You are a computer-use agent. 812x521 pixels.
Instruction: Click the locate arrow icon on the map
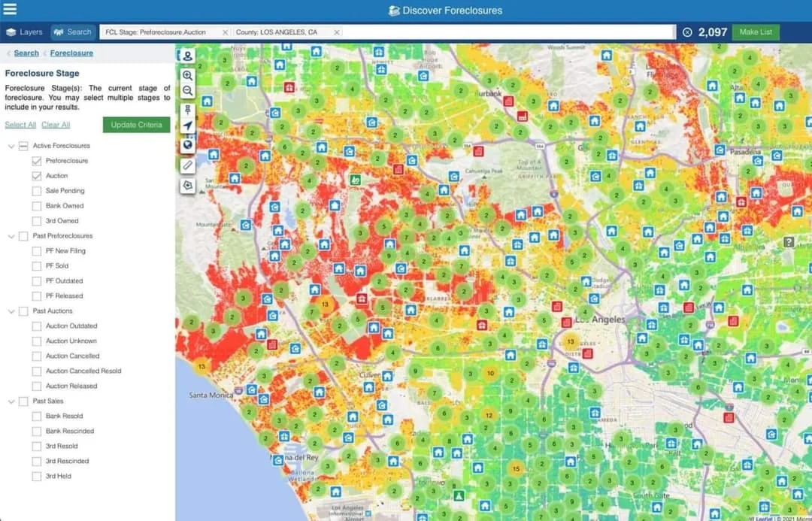point(188,126)
